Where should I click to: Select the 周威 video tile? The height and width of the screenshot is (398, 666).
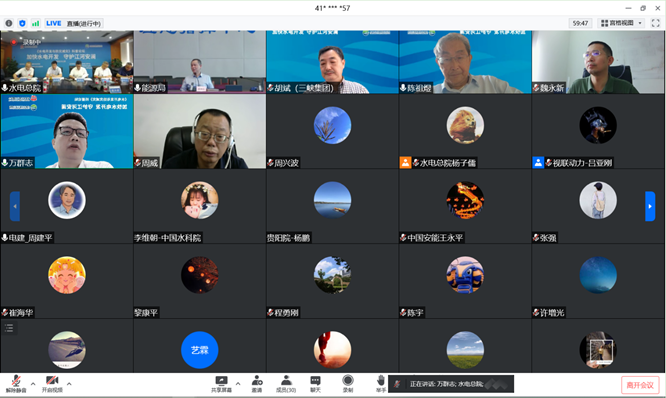(200, 131)
